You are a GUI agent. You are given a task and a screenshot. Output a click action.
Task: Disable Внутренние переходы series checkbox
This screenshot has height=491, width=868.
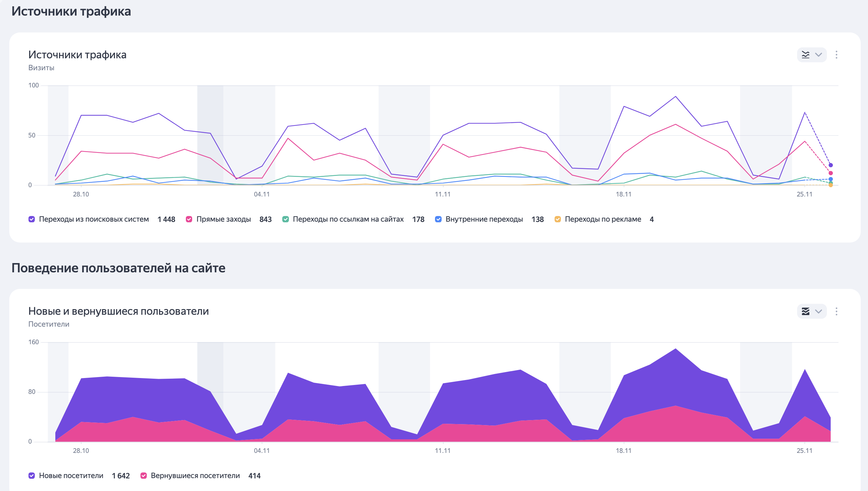pos(438,219)
